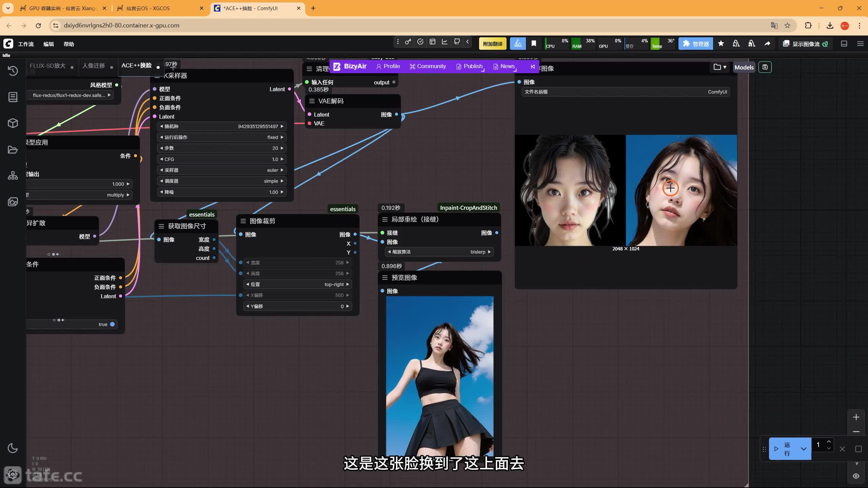The height and width of the screenshot is (488, 868).
Task: Toggle the true boolean switch
Action: (x=112, y=324)
